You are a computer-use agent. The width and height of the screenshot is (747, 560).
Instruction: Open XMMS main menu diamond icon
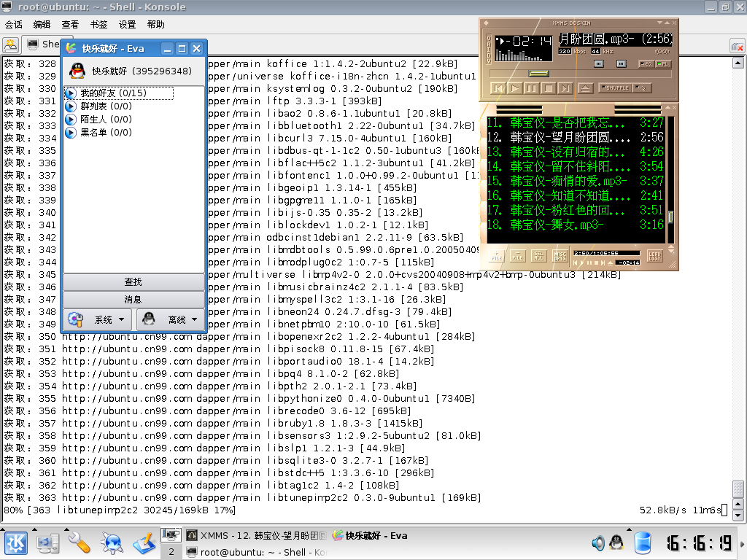click(486, 23)
